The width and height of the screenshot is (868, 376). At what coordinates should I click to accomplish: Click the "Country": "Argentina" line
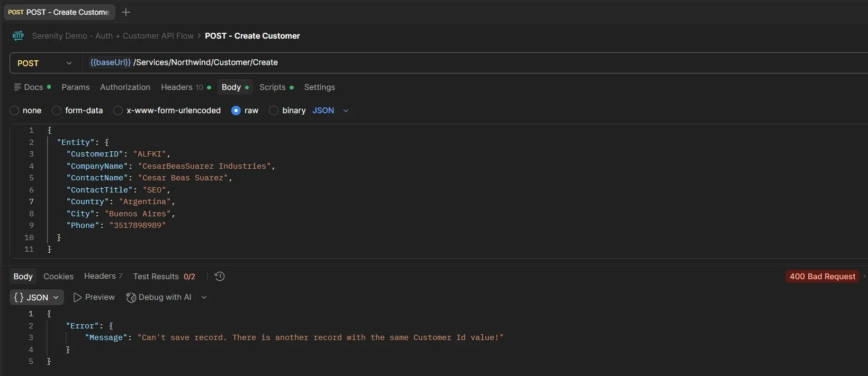[121, 201]
